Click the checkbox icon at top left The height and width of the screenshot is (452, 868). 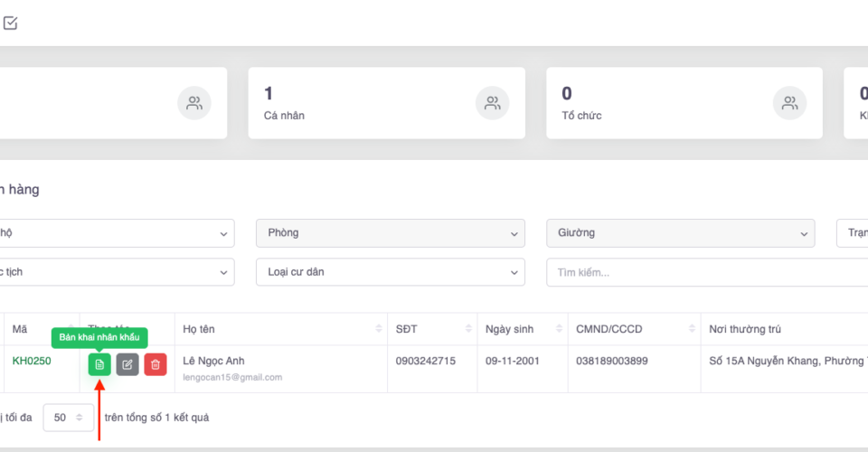pos(11,24)
